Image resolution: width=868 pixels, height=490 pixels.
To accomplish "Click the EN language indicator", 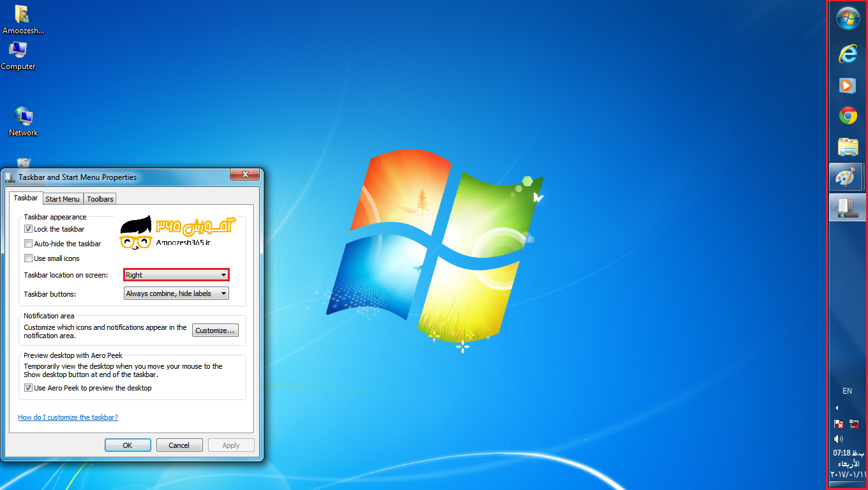I will 847,391.
